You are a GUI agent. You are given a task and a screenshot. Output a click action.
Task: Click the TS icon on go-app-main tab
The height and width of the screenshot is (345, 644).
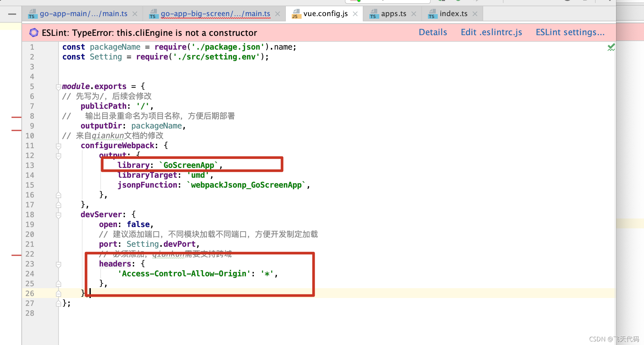(x=32, y=14)
